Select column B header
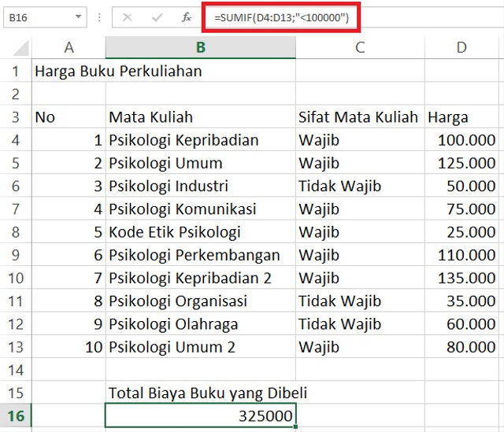The height and width of the screenshot is (432, 504). click(x=201, y=47)
